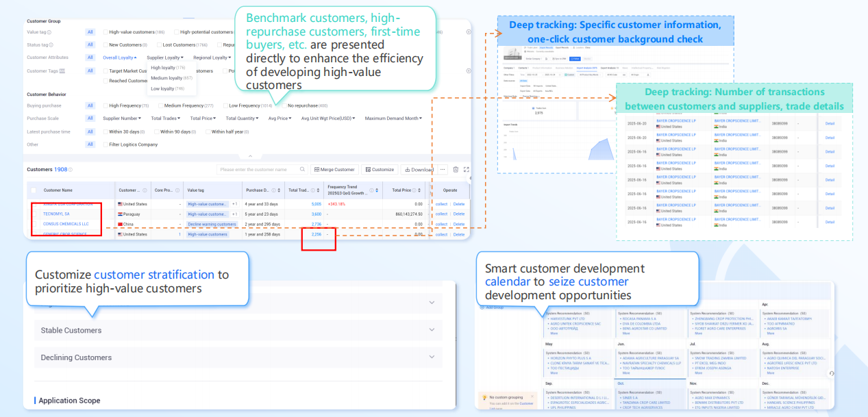The image size is (868, 417).
Task: Check the Within 30 days option
Action: (x=106, y=131)
